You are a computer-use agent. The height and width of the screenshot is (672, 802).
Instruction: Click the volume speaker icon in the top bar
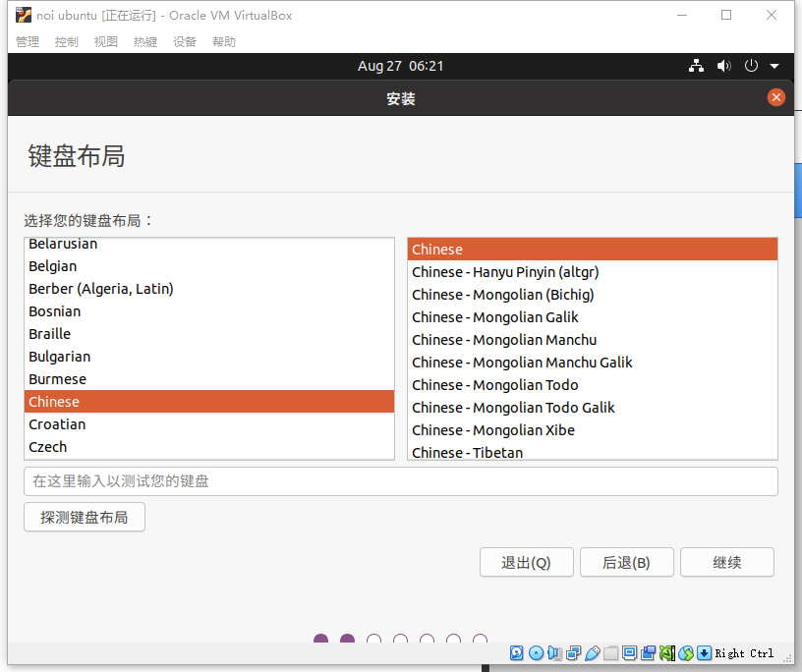(x=723, y=66)
